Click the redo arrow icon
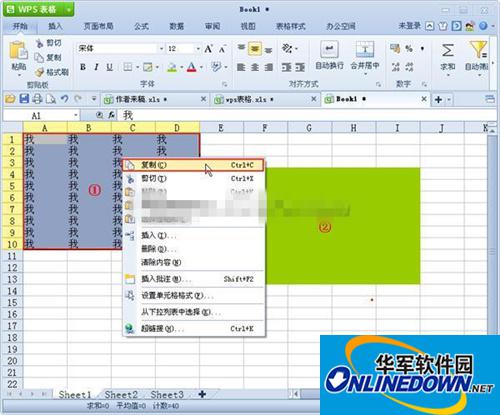 coord(78,99)
